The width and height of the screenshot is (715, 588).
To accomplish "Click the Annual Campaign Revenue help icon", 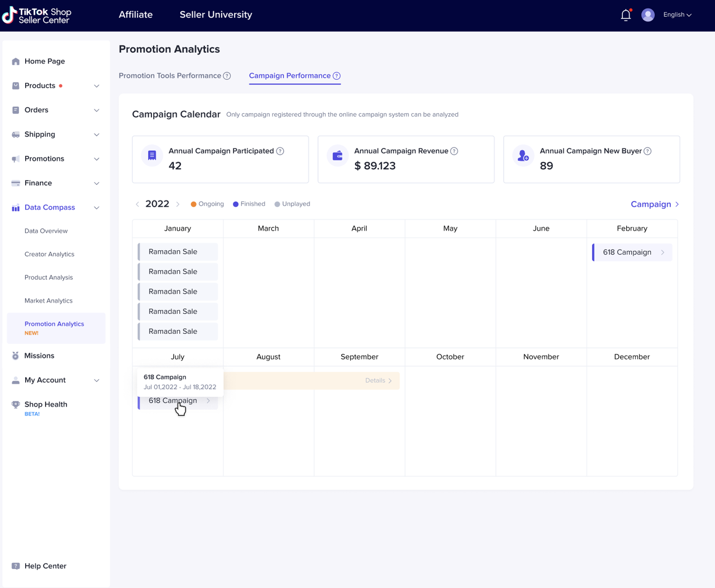I will [x=454, y=151].
